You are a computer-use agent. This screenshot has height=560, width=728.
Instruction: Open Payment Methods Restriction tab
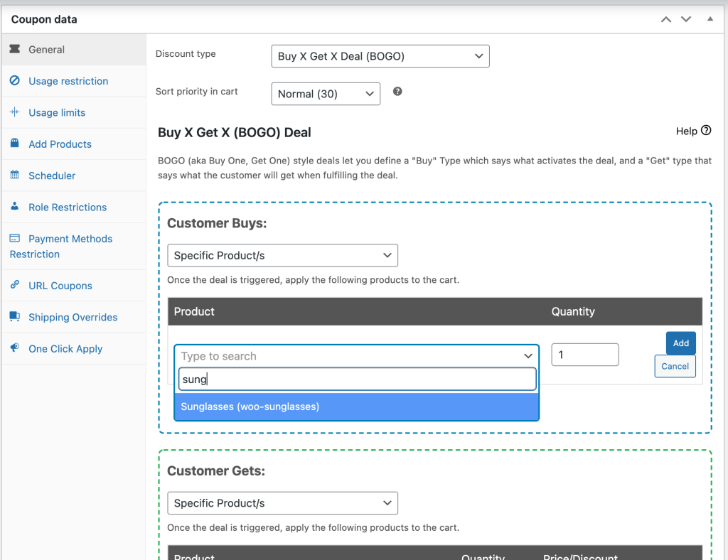pos(74,247)
